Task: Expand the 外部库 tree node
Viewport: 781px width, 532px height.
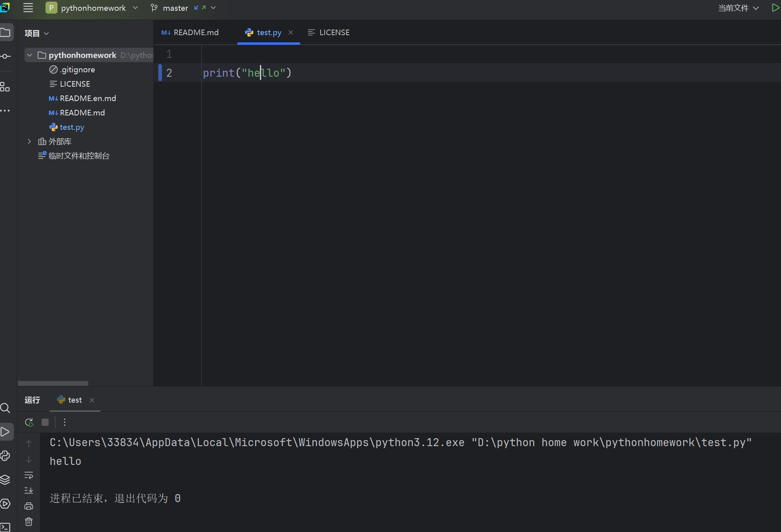Action: click(x=29, y=141)
